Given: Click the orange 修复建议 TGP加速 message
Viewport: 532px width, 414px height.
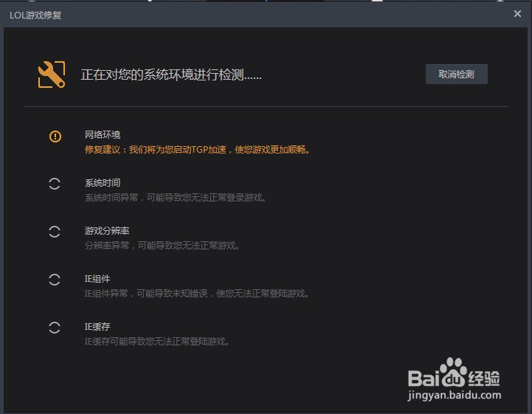Looking at the screenshot, I should pyautogui.click(x=198, y=150).
